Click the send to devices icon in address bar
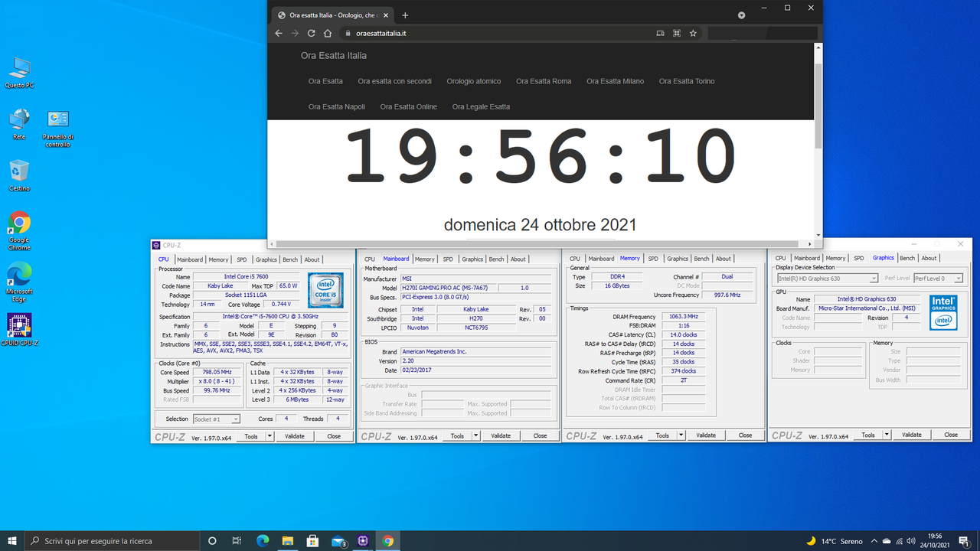The width and height of the screenshot is (980, 551). [x=660, y=33]
